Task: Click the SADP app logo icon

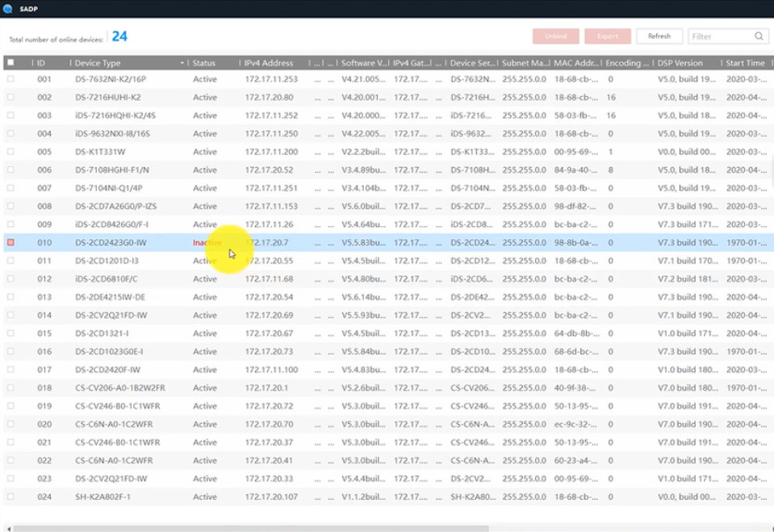Action: [7, 8]
